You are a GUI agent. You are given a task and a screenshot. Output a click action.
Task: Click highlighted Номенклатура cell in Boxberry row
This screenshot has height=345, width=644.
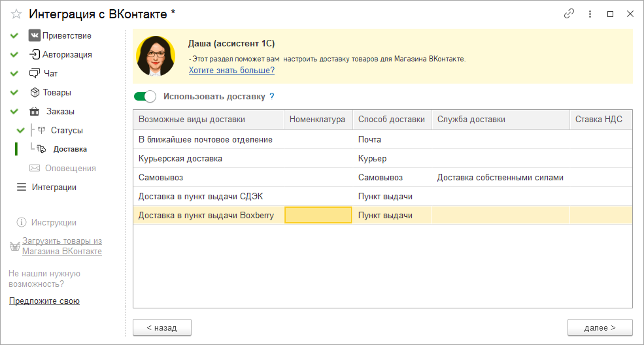318,215
